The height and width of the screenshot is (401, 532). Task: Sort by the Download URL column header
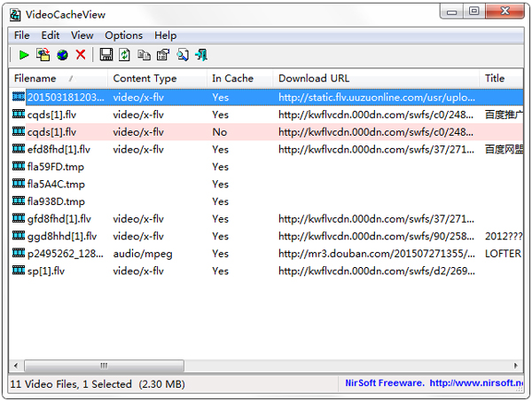click(x=314, y=78)
